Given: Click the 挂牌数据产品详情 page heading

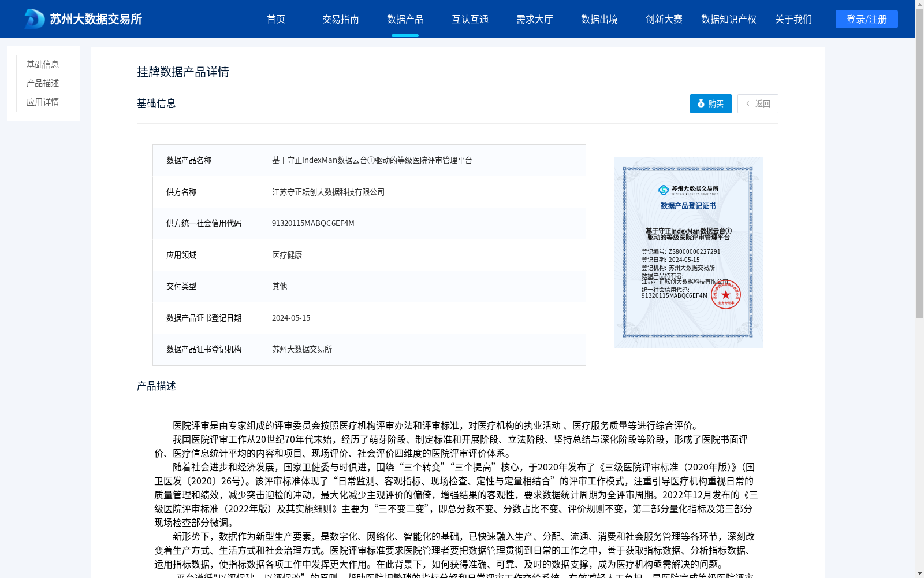Looking at the screenshot, I should click(183, 72).
